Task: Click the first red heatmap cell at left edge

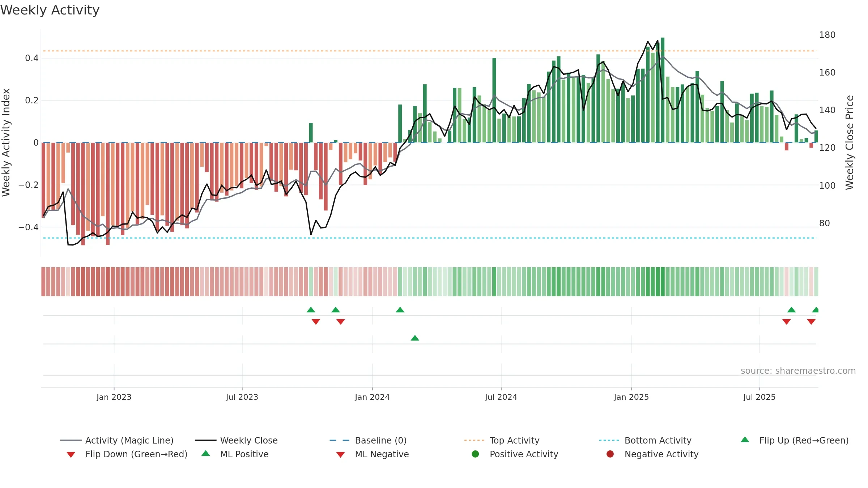Action: [x=43, y=282]
